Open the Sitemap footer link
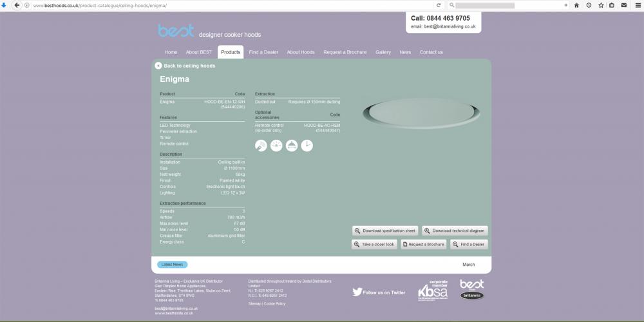This screenshot has width=644, height=322. 254,304
